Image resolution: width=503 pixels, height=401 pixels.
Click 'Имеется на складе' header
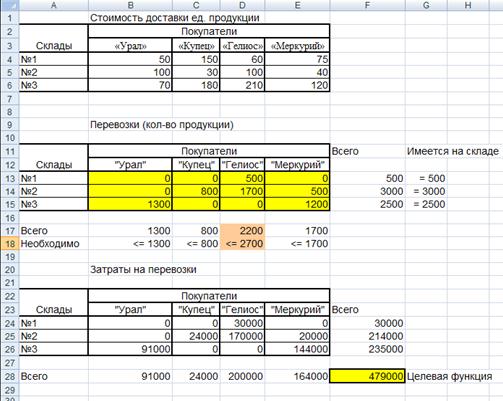(x=453, y=151)
